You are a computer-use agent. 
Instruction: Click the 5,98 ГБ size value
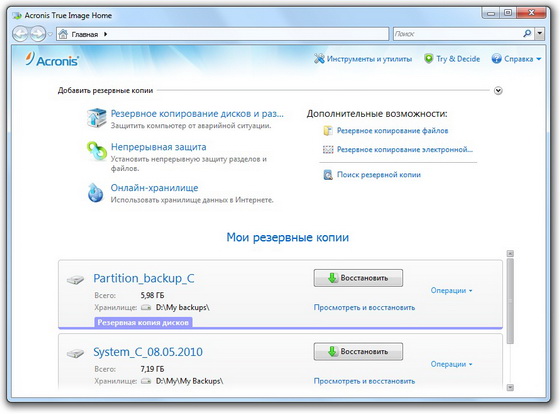152,295
